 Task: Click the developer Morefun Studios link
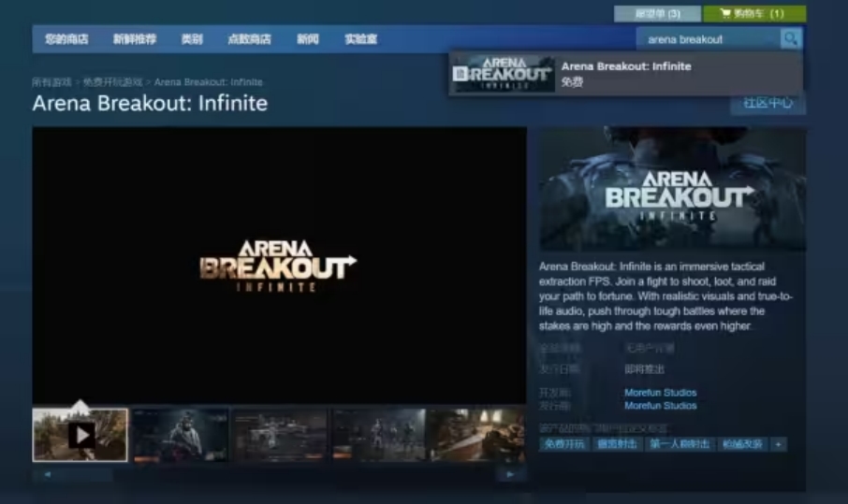[x=660, y=393]
